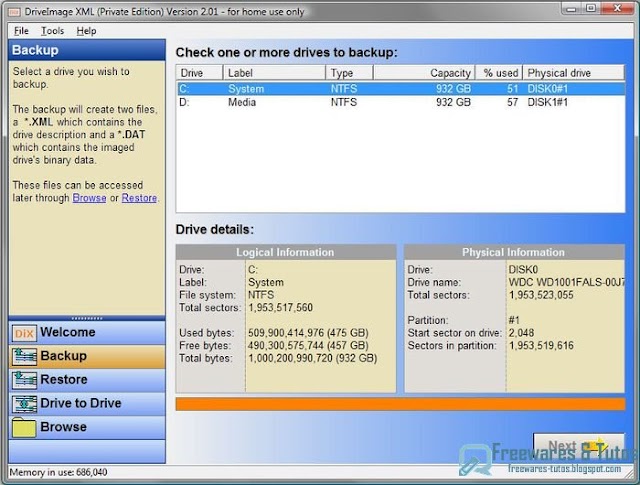Click the DiX Welcome icon
The image size is (640, 485).
click(x=24, y=333)
